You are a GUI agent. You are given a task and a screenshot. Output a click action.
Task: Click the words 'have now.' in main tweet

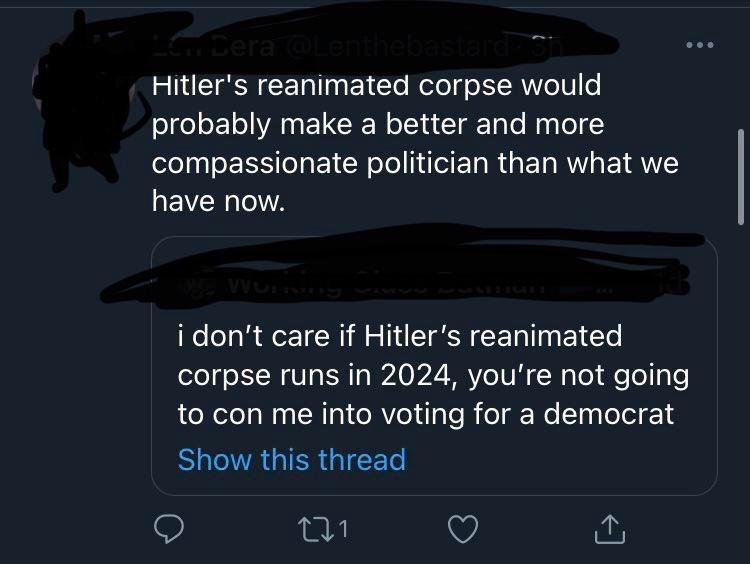point(219,200)
